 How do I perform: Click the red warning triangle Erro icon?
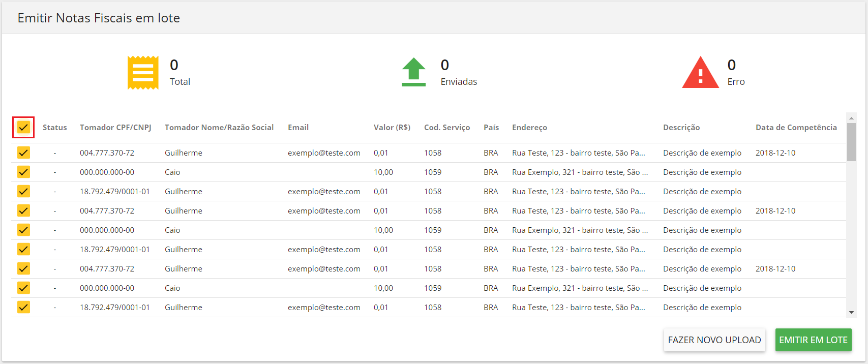[x=700, y=73]
